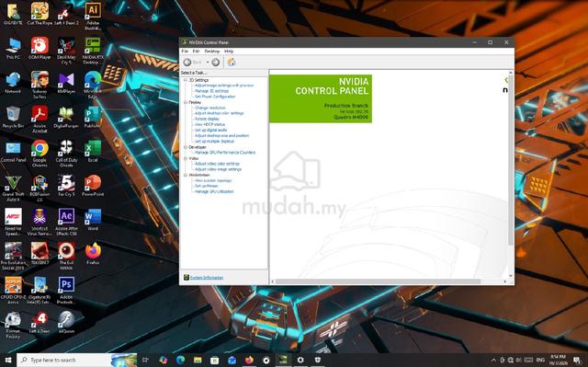Open the Help menu
The width and height of the screenshot is (588, 367).
point(229,51)
